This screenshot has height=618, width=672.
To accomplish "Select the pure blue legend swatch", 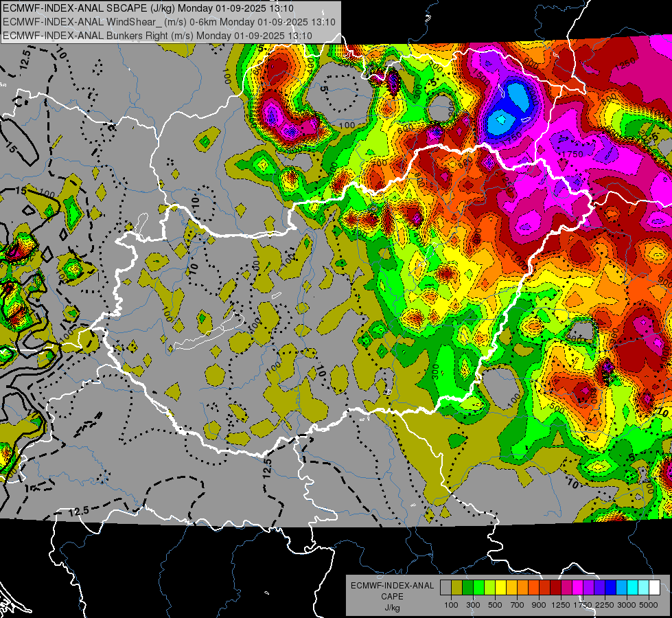I will 611,588.
